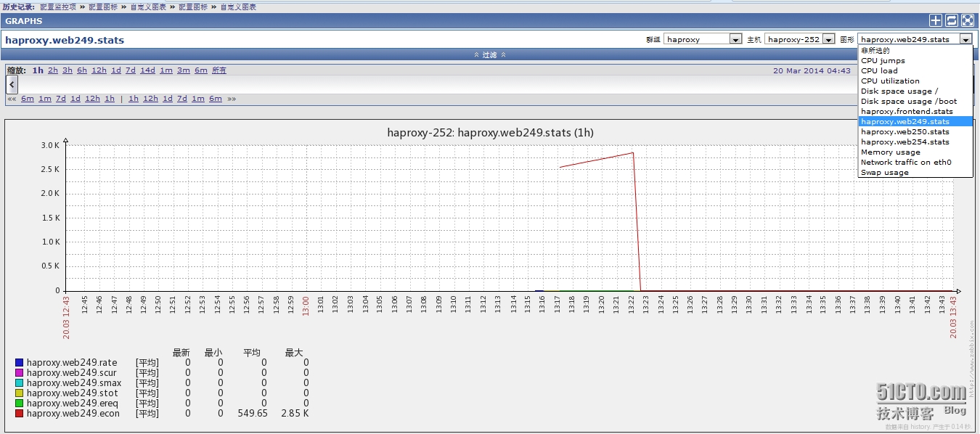Set zoom to 6h
Viewport: 980px width, 434px height.
click(82, 70)
